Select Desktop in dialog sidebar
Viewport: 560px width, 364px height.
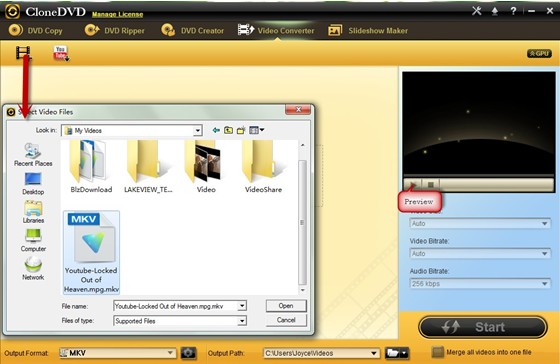tap(33, 184)
